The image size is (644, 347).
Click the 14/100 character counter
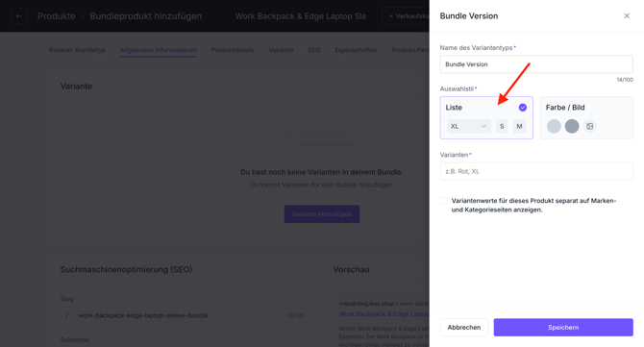[625, 80]
